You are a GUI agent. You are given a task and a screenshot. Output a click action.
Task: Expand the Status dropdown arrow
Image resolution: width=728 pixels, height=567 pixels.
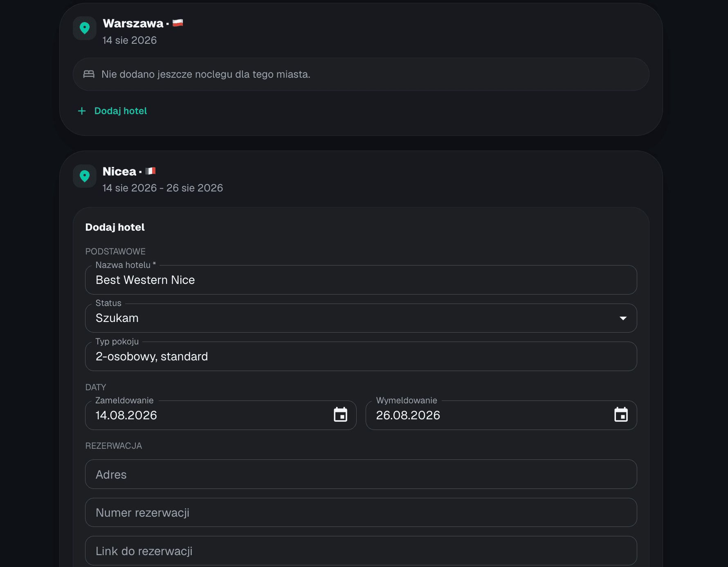click(x=623, y=318)
